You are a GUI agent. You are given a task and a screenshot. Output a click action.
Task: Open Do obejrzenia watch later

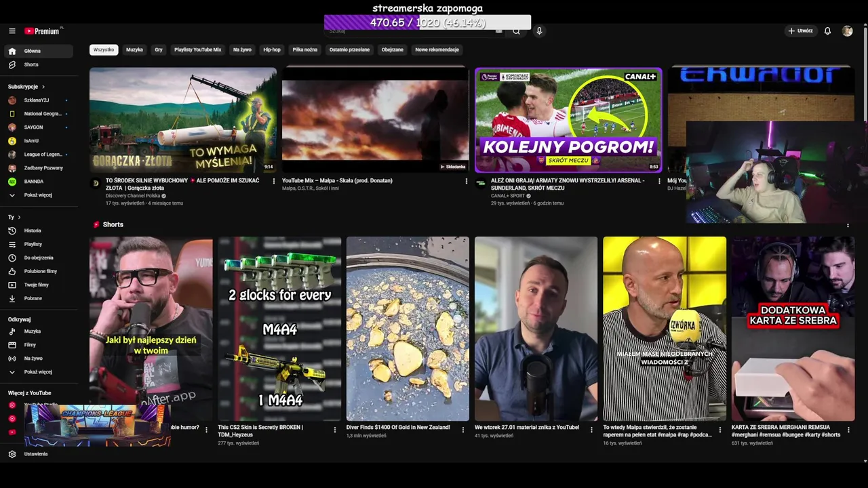[x=40, y=258]
